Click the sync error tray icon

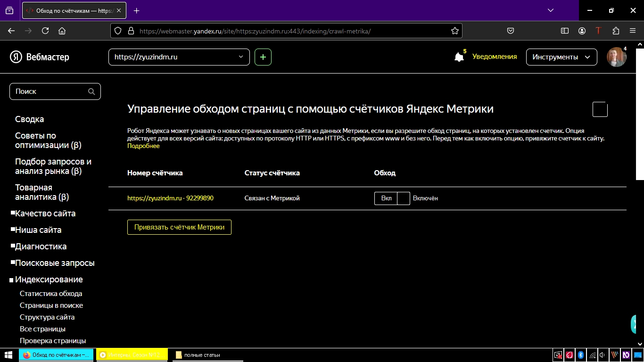click(558, 355)
